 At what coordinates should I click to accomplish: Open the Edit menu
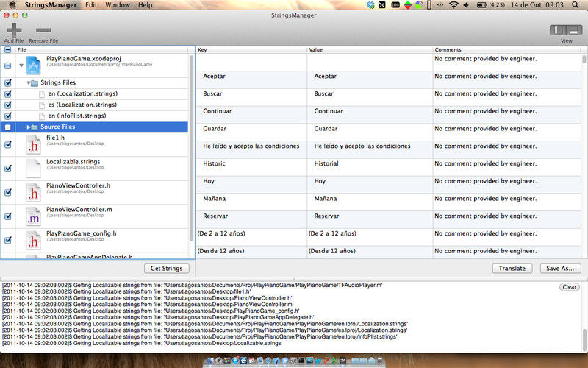pos(91,5)
